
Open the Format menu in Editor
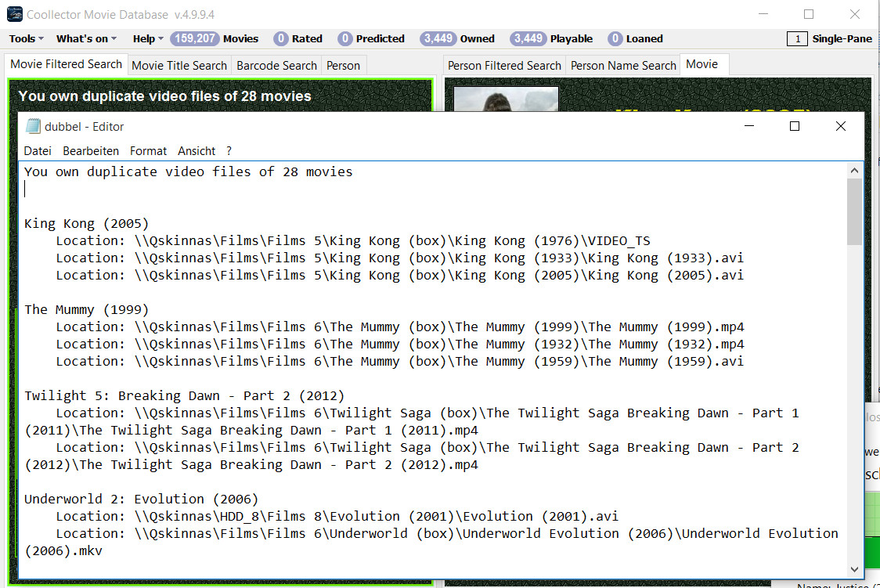pos(148,151)
